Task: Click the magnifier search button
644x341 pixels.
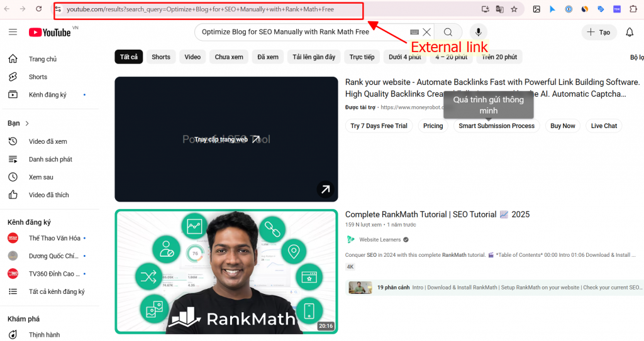Action: point(448,32)
